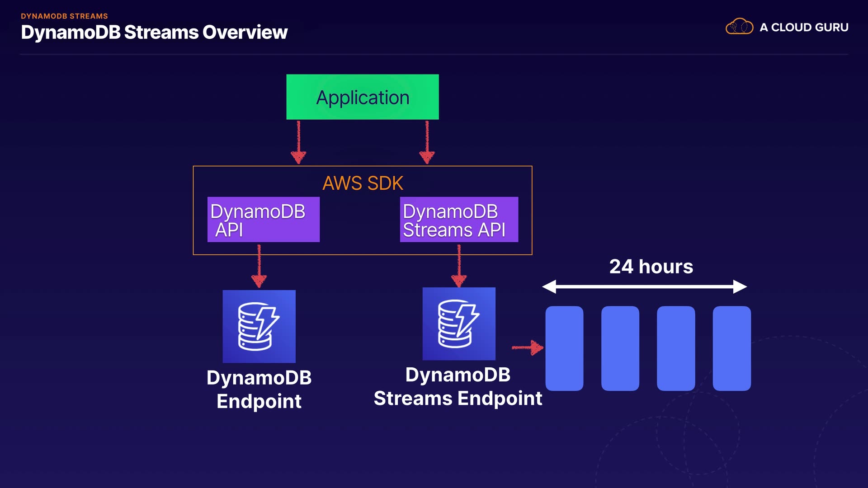The width and height of the screenshot is (868, 488).
Task: Click the first blue stream record block
Action: point(564,348)
